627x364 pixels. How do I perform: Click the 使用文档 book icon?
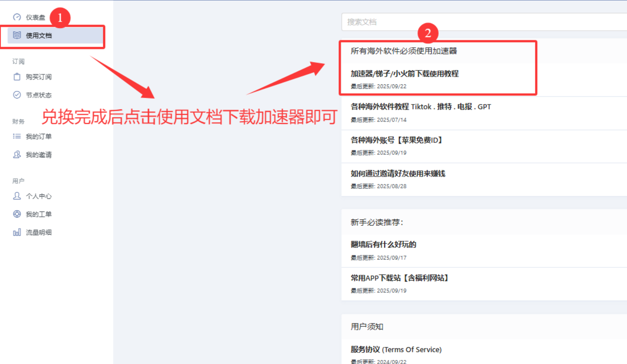pos(17,35)
